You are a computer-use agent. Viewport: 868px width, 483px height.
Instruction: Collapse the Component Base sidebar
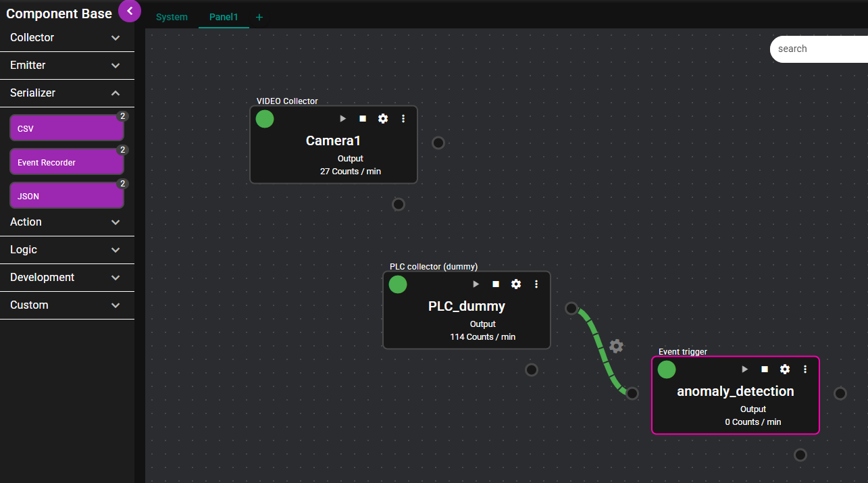[130, 11]
